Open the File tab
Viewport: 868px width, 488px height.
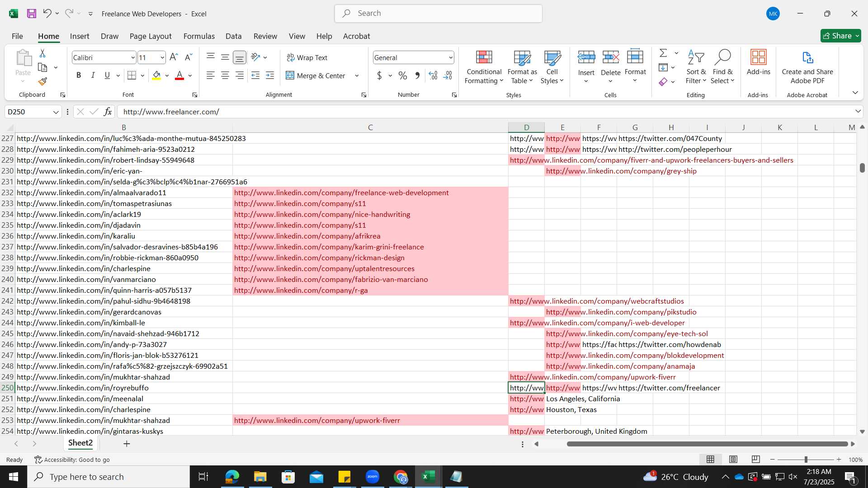pyautogui.click(x=17, y=36)
